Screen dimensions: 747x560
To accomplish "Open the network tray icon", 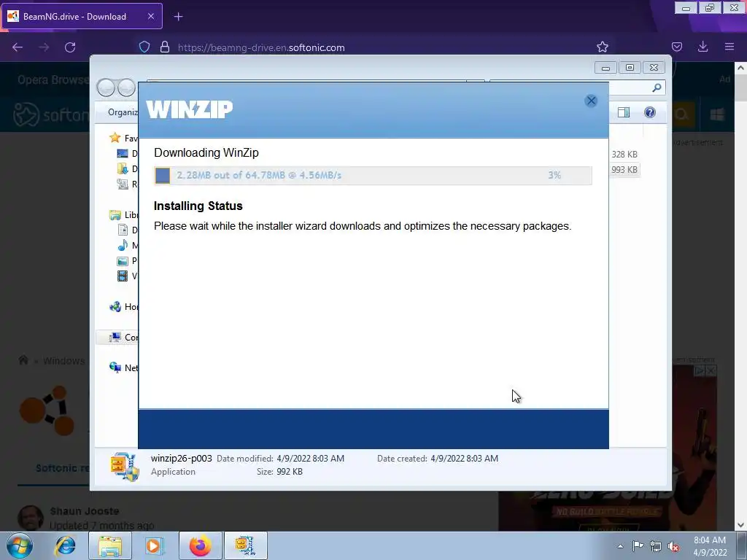I will [x=656, y=546].
